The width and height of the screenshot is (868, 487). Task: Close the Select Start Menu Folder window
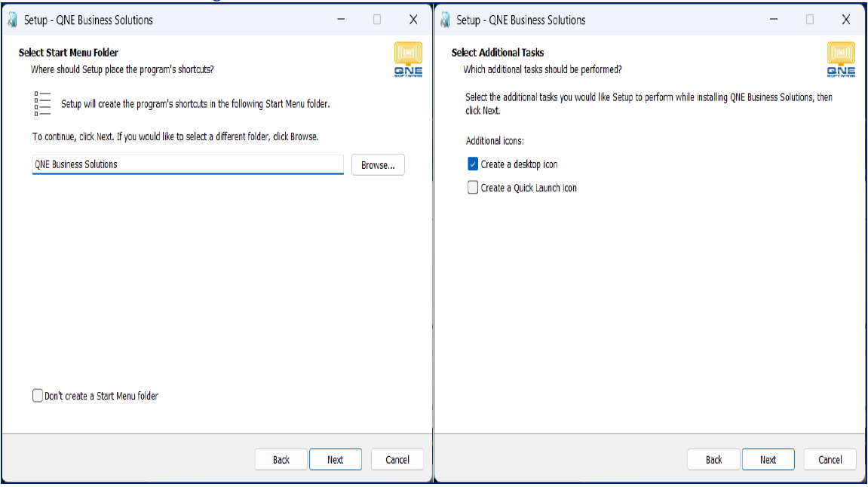pos(413,20)
